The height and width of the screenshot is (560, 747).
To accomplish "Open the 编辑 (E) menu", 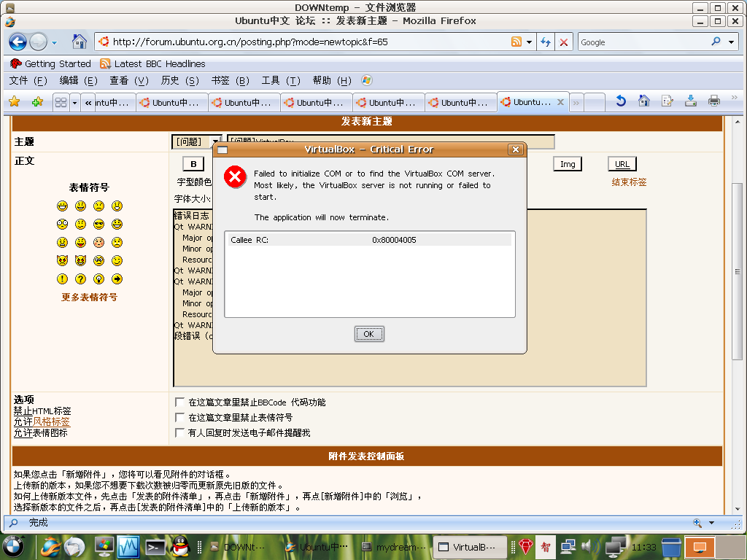I will 78,80.
